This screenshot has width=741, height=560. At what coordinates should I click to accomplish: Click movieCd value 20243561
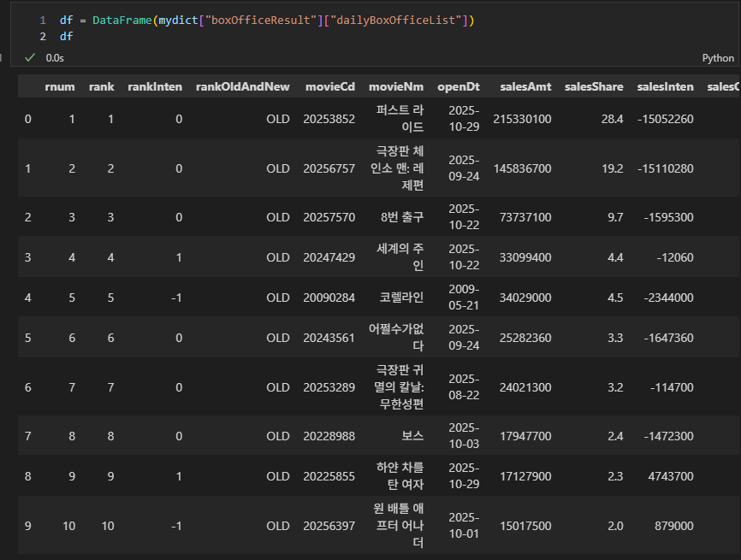point(329,338)
